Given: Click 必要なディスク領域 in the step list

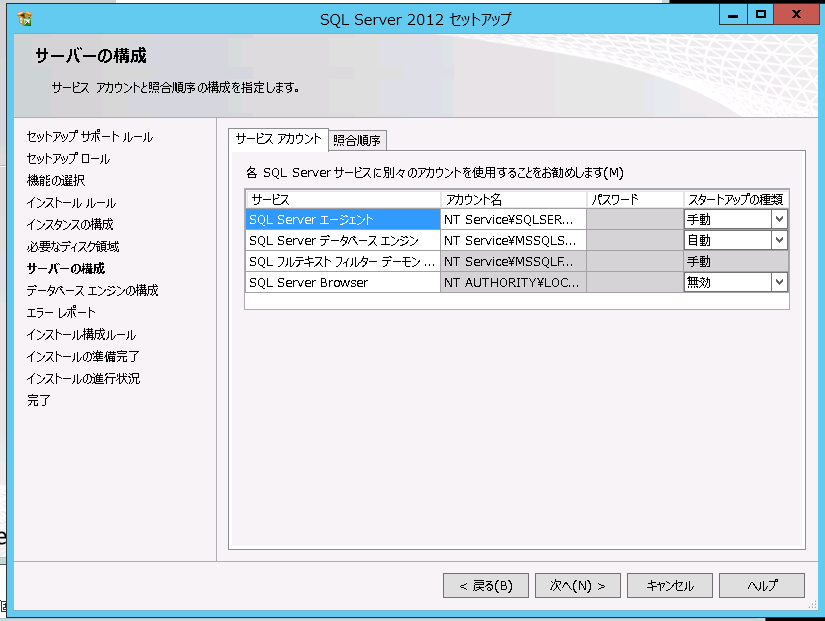Looking at the screenshot, I should tap(73, 247).
